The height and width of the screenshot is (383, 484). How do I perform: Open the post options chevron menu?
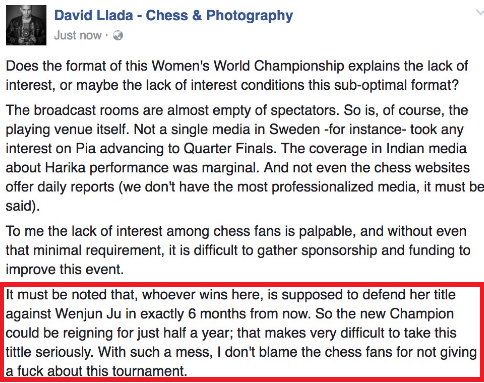pos(480,13)
